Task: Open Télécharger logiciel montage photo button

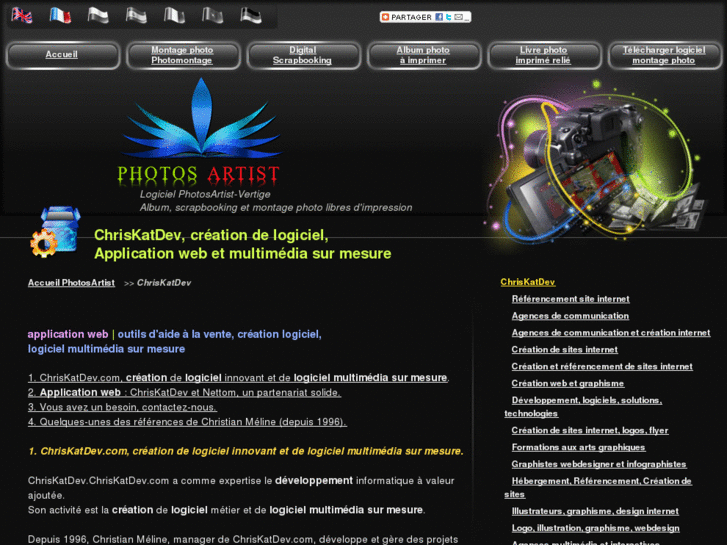Action: point(665,55)
